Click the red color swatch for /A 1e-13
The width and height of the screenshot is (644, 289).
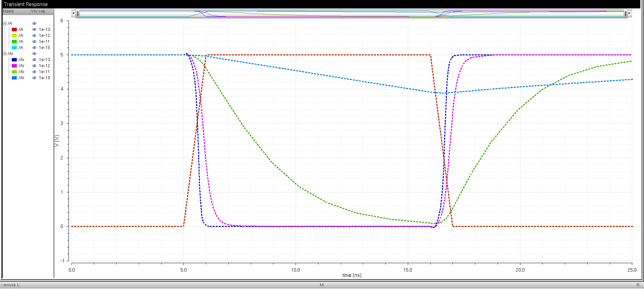tap(14, 30)
